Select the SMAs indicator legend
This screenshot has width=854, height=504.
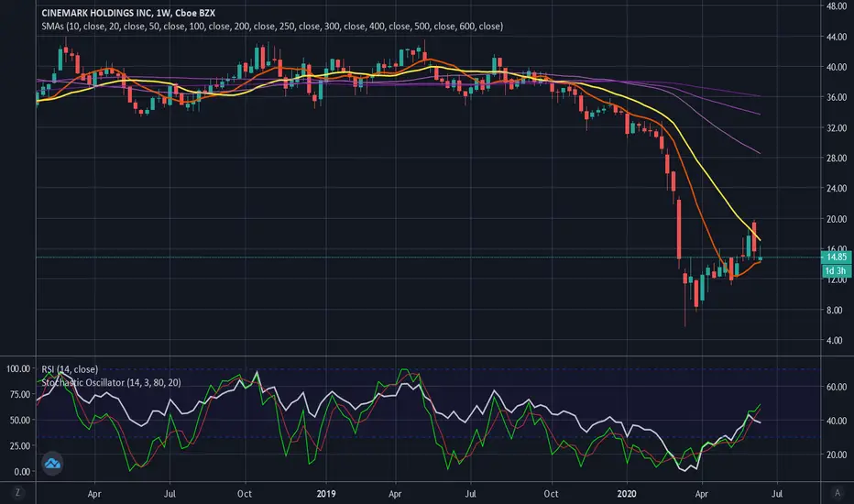272,27
